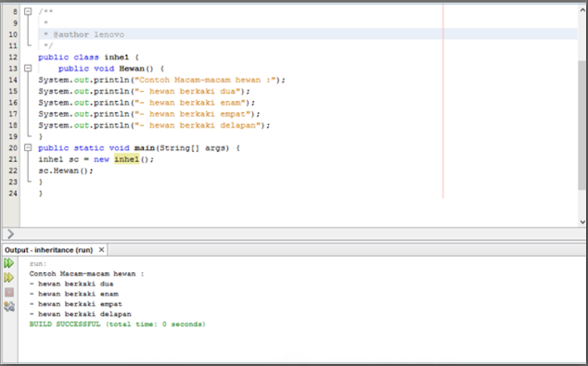Select the Output - inheritance (run) tab
Viewport: 588px width, 366px height.
click(x=49, y=250)
